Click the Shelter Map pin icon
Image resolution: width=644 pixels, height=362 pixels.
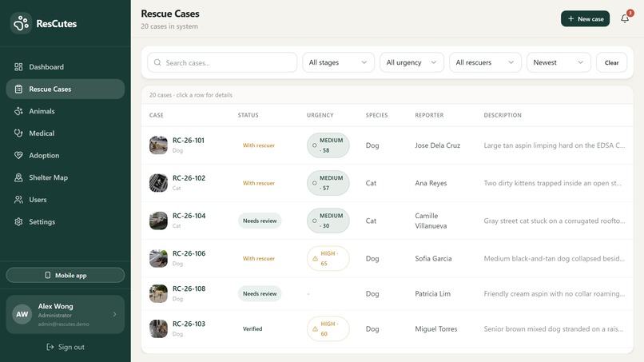18,177
